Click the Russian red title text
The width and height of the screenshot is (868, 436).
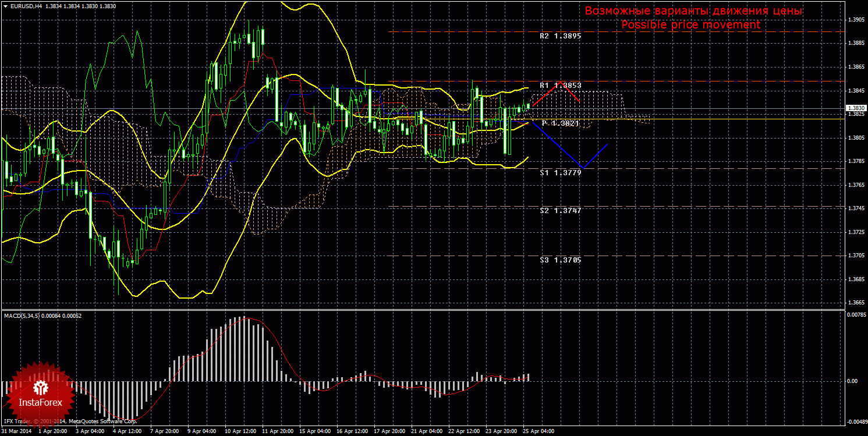click(693, 11)
